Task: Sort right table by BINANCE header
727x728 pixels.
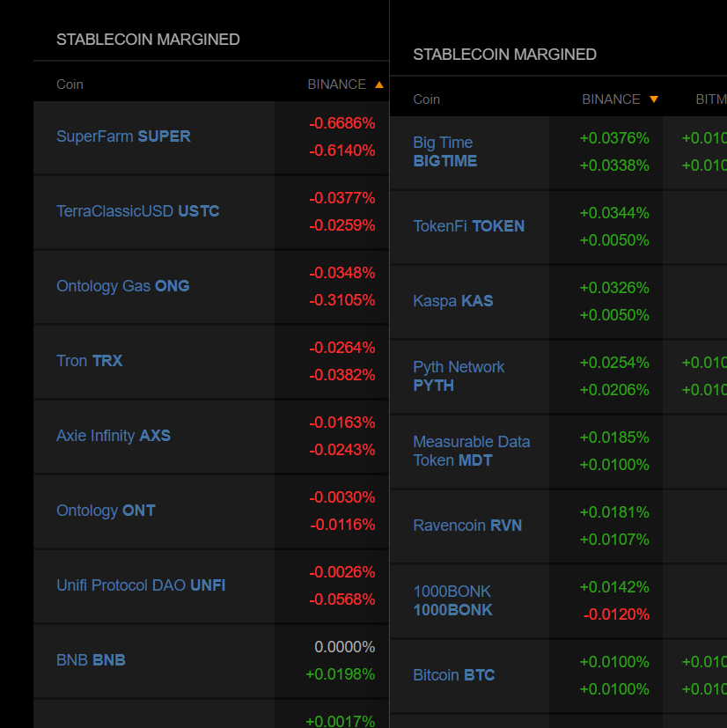Action: pyautogui.click(x=611, y=99)
